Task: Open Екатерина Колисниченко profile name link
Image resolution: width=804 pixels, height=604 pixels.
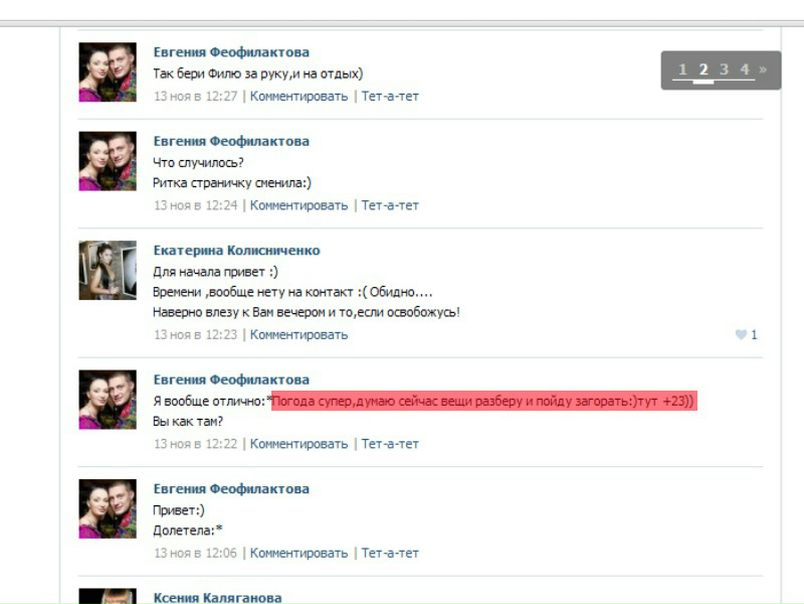Action: coord(236,250)
